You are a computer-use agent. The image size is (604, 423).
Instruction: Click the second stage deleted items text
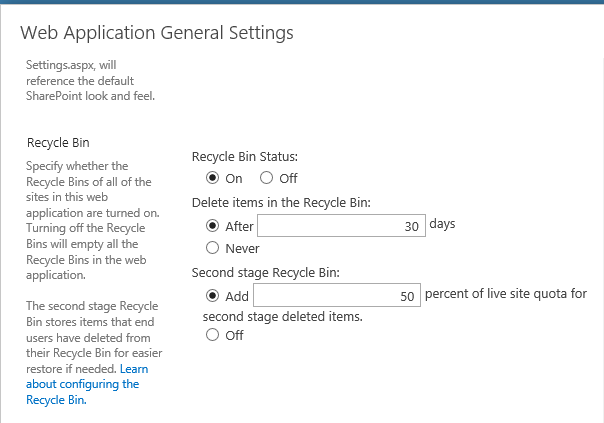282,316
